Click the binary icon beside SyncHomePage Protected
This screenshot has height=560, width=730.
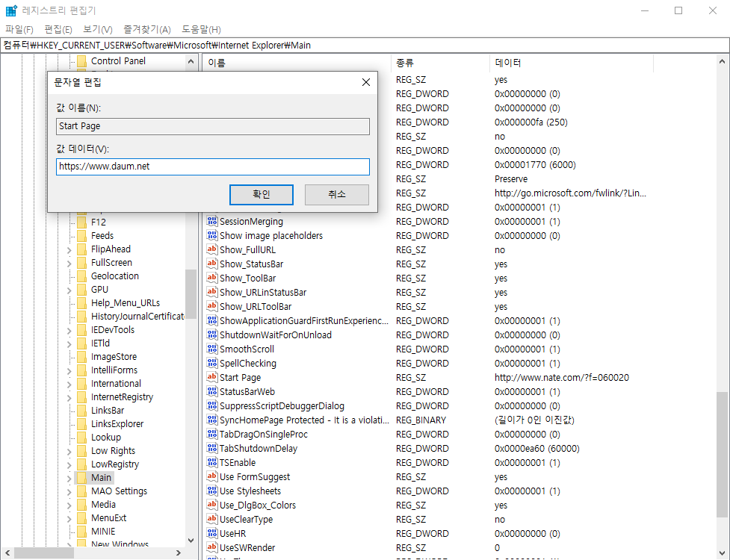point(212,420)
